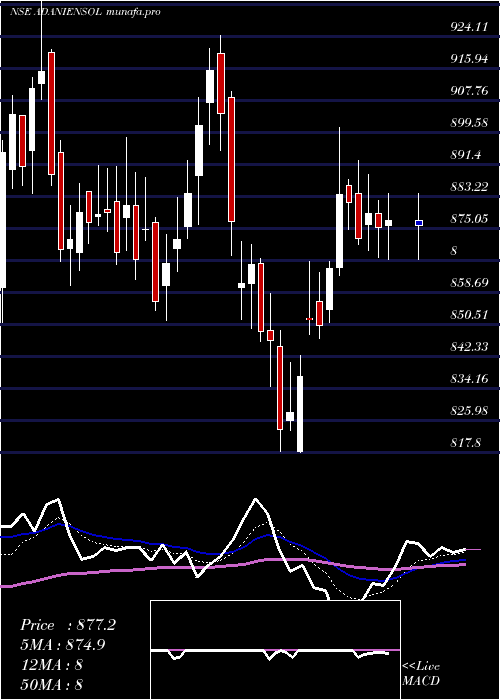Select the 834.16 price axis label
The height and width of the screenshot is (700, 500).
coord(469,379)
